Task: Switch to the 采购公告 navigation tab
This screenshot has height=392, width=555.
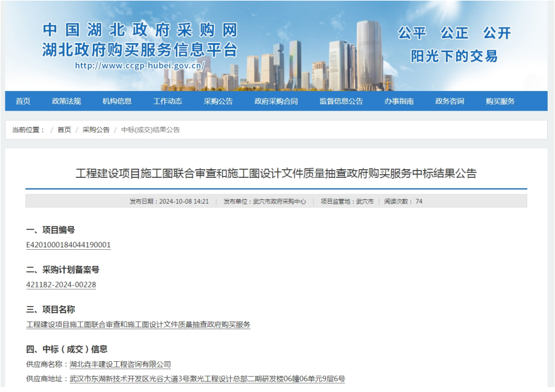Action: (218, 101)
